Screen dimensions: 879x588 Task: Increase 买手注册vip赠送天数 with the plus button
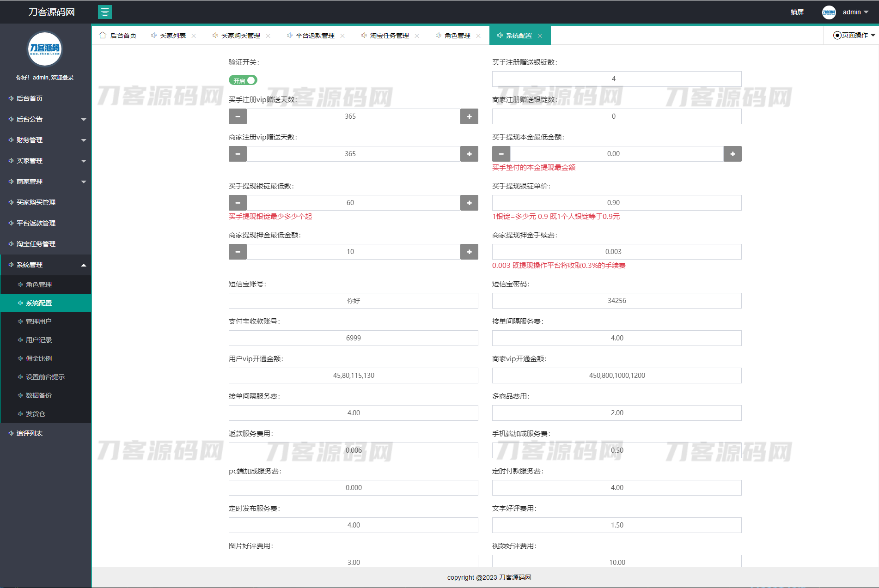click(469, 116)
